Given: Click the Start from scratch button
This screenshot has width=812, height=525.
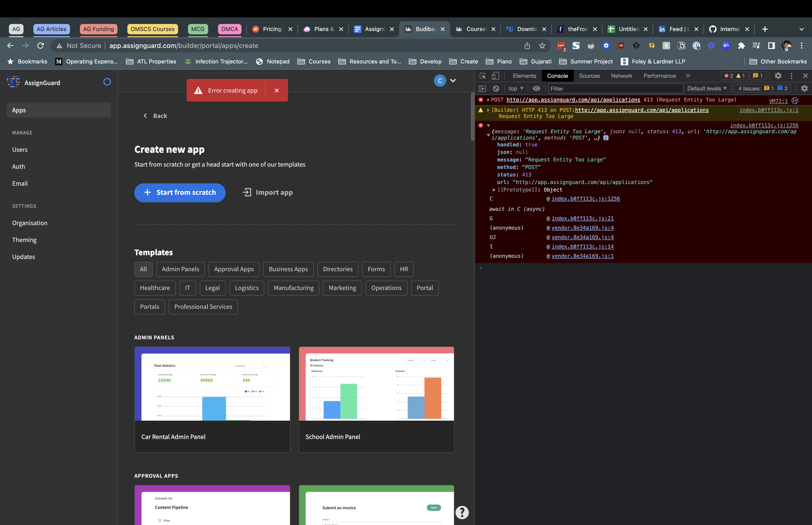Looking at the screenshot, I should [180, 193].
